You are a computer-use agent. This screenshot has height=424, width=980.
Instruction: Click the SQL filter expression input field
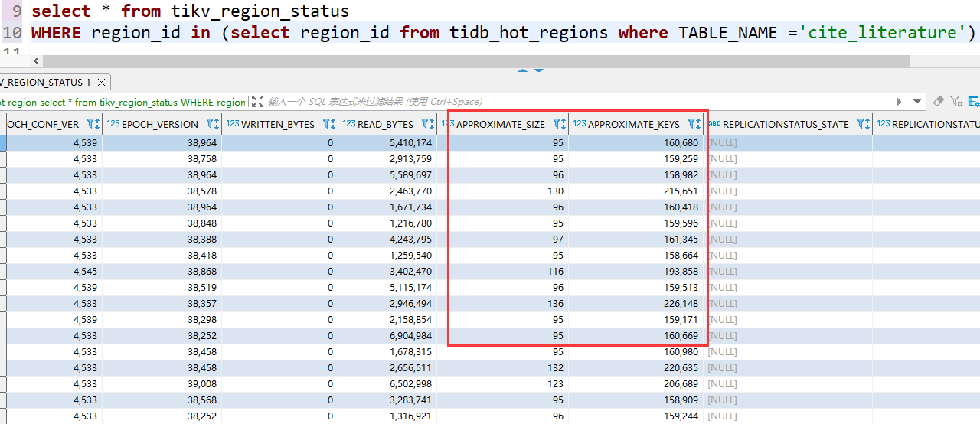536,102
